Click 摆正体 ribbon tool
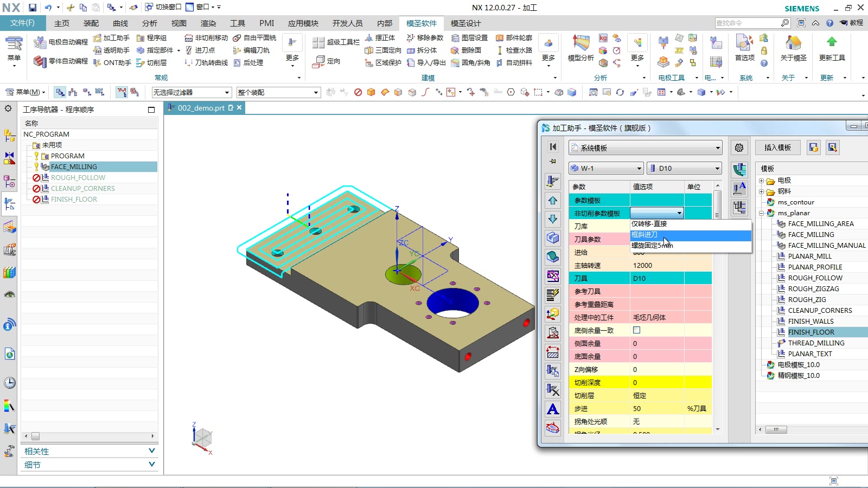This screenshot has height=488, width=868. (380, 38)
